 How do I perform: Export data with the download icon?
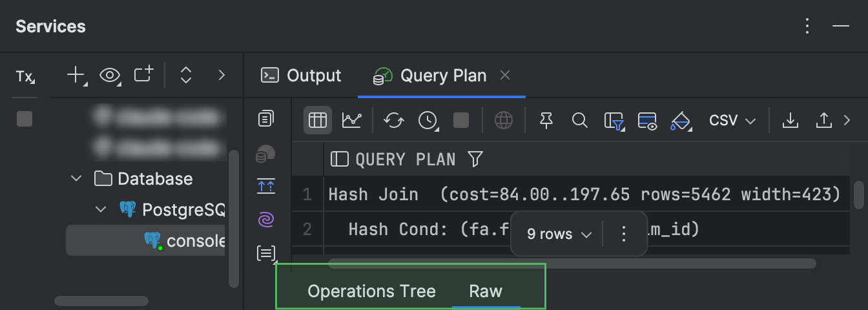pos(790,120)
